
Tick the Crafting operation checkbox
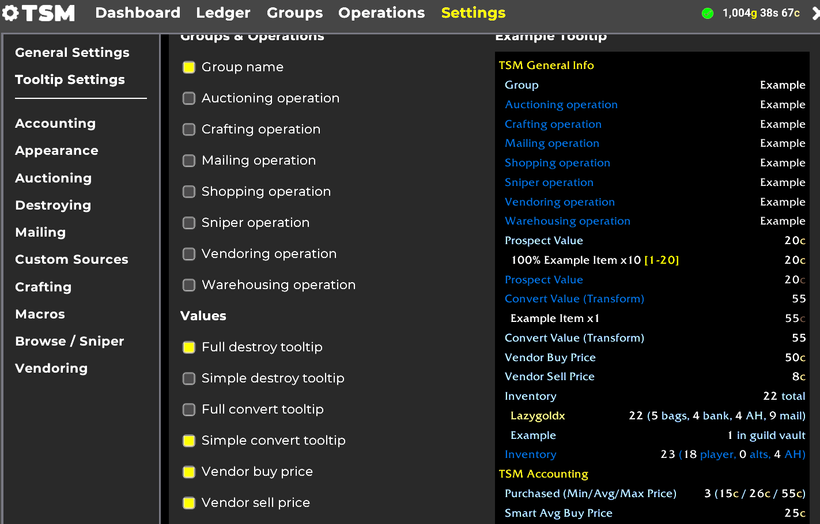click(x=189, y=129)
